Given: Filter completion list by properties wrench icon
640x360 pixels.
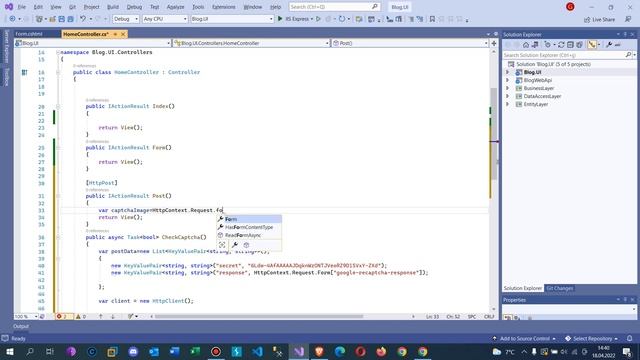Looking at the screenshot, I should coord(235,245).
